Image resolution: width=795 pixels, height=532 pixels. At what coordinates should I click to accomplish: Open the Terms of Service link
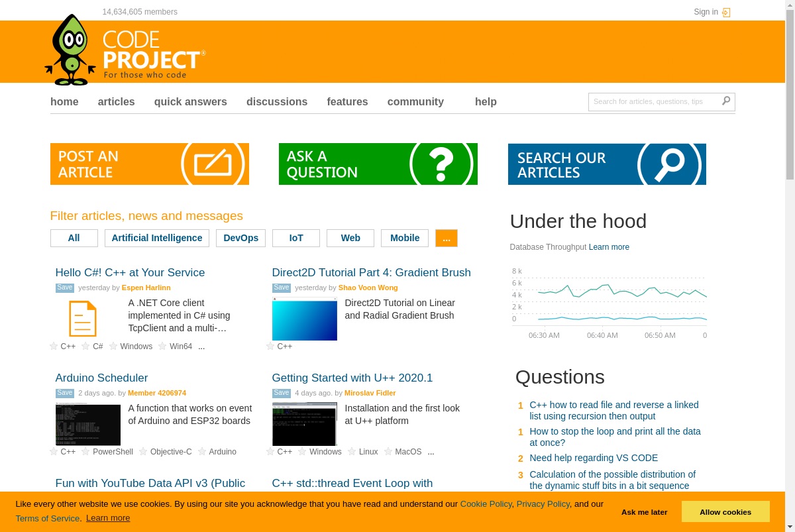click(47, 518)
